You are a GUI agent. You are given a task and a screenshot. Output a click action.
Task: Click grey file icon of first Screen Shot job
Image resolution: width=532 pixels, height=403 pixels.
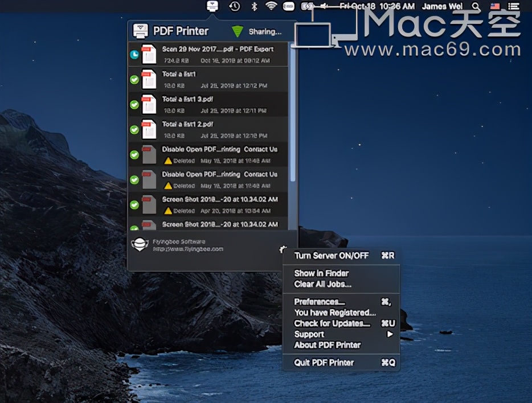click(149, 204)
